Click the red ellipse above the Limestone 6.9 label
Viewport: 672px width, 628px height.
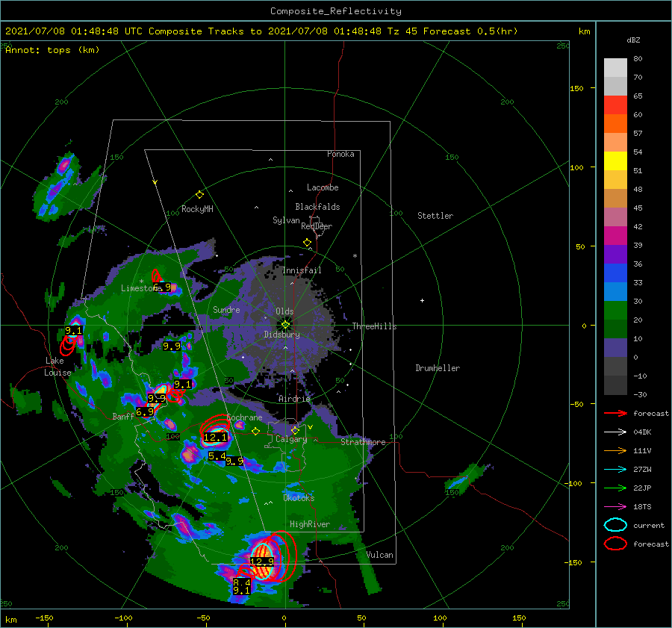(x=157, y=276)
